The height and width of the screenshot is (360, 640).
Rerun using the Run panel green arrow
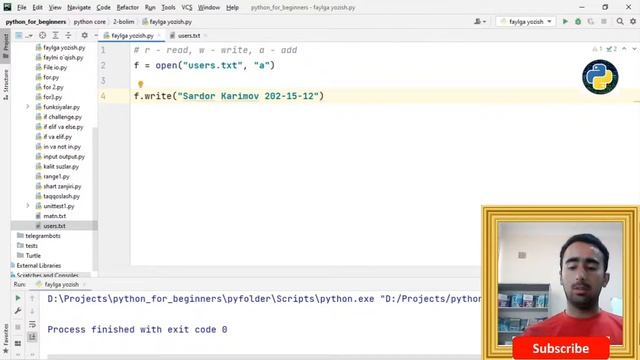point(18,298)
